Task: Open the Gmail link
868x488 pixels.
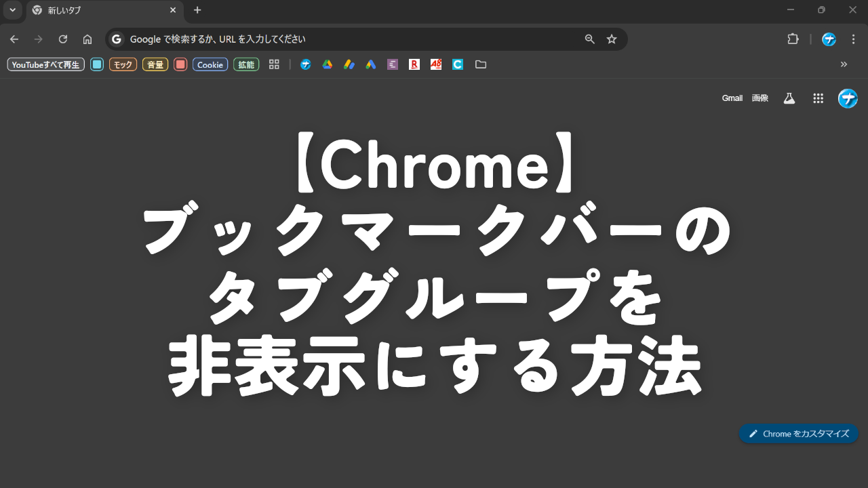Action: click(x=732, y=98)
